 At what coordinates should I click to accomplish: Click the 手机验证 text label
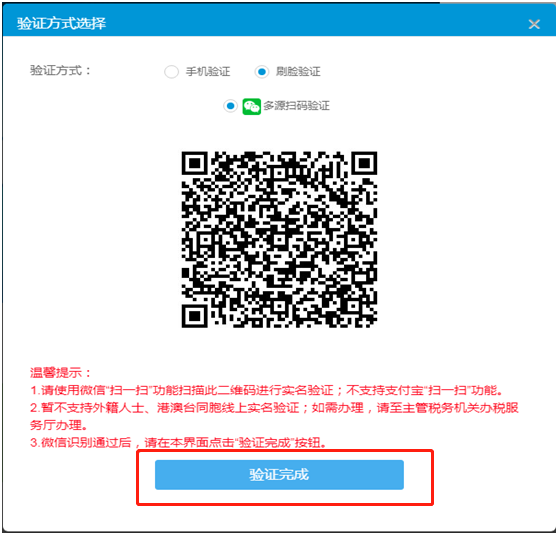(x=208, y=72)
